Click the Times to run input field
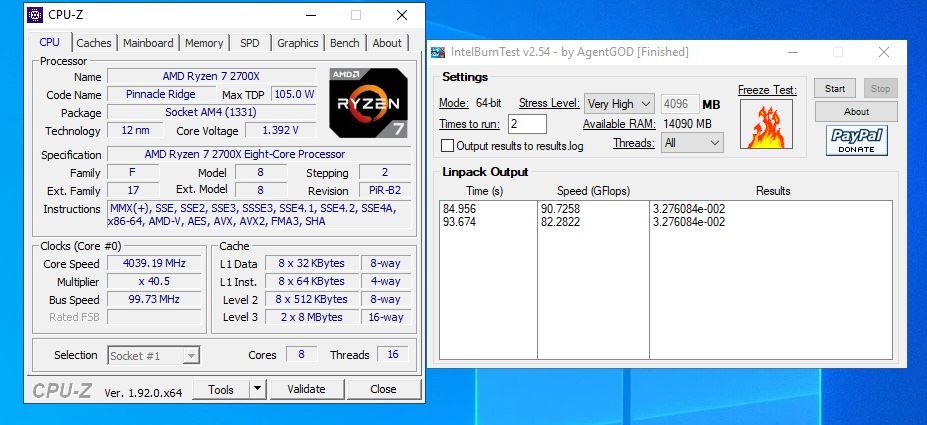 [527, 124]
